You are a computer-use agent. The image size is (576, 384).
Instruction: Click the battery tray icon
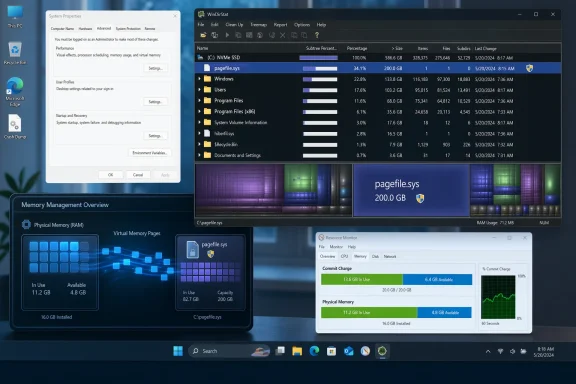[x=523, y=352]
